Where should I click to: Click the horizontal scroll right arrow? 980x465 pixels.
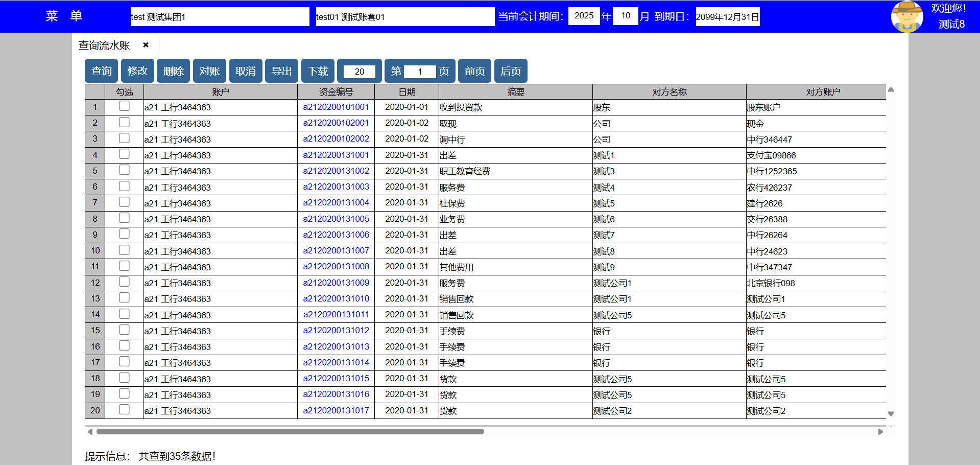tap(880, 432)
